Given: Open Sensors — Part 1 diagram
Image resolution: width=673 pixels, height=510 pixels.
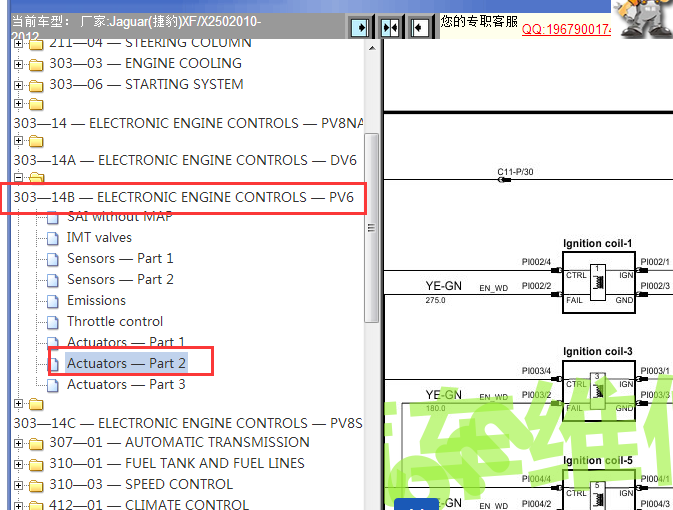Looking at the screenshot, I should [120, 258].
